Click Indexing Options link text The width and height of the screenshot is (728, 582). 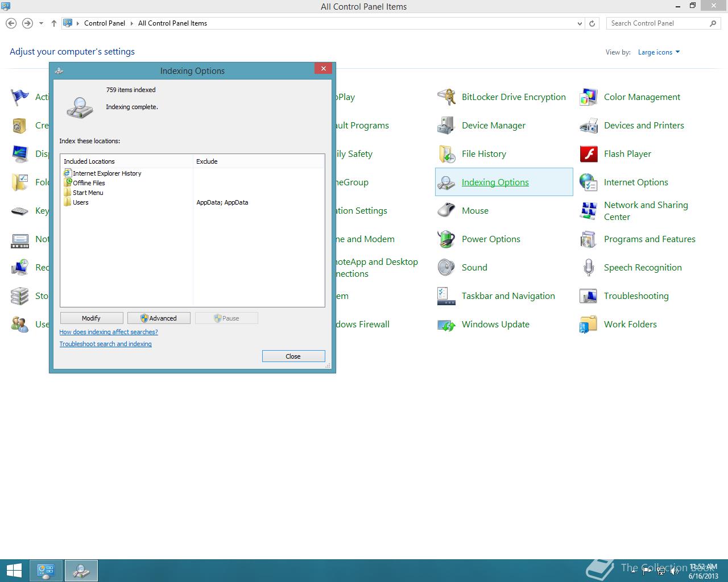495,182
